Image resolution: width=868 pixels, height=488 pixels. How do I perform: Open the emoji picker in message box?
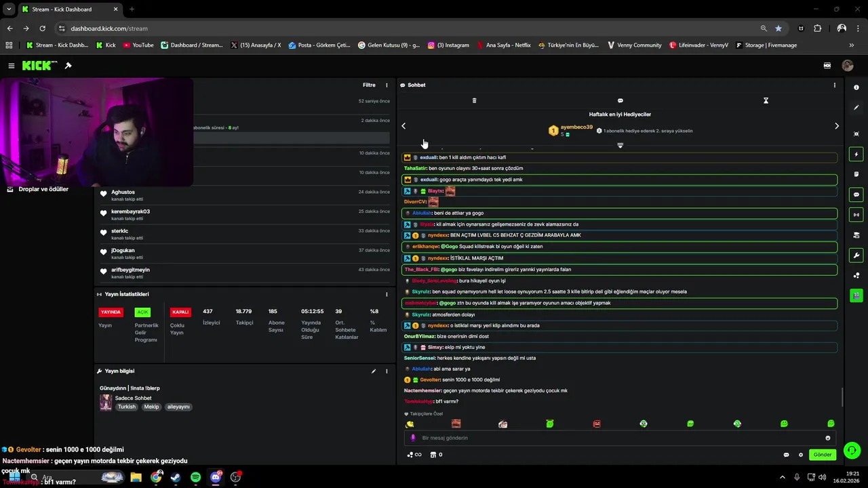(x=827, y=438)
